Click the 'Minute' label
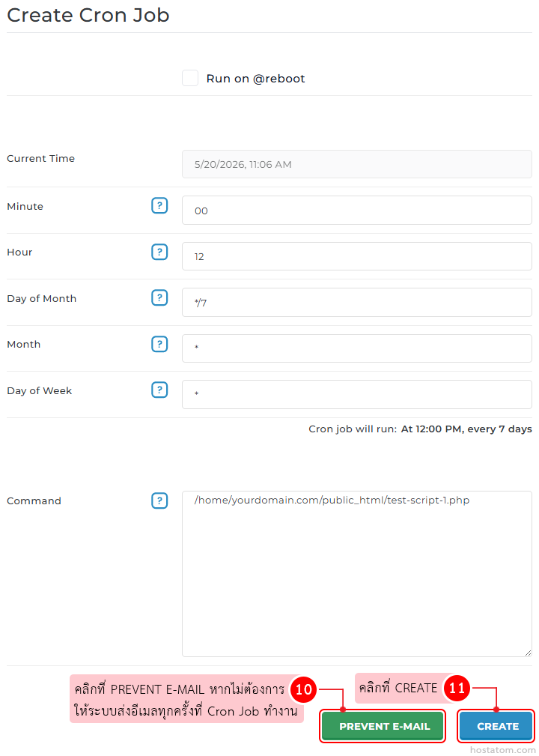The height and width of the screenshot is (756, 539). [x=25, y=206]
